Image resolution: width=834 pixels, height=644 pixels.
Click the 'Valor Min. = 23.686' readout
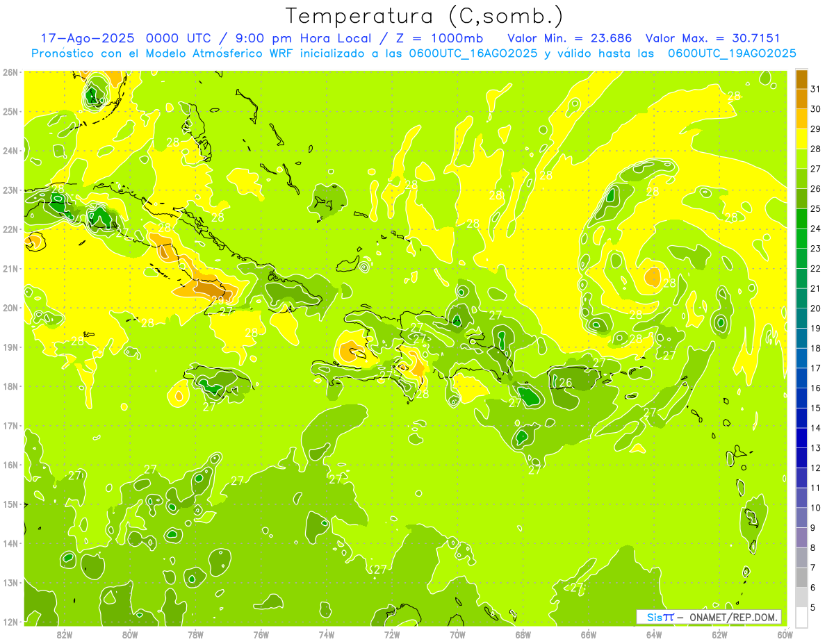570,38
